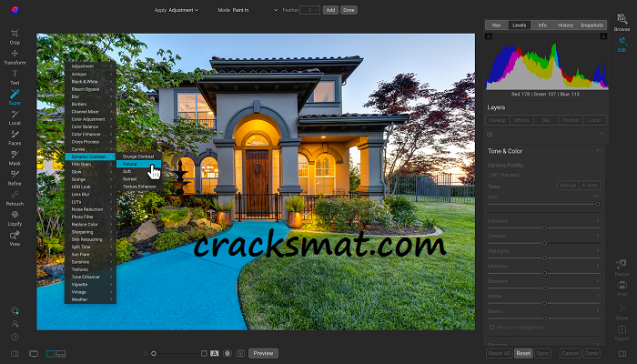Screen dimensions: 637x364
Task: Select the Text tool
Action: (15, 76)
